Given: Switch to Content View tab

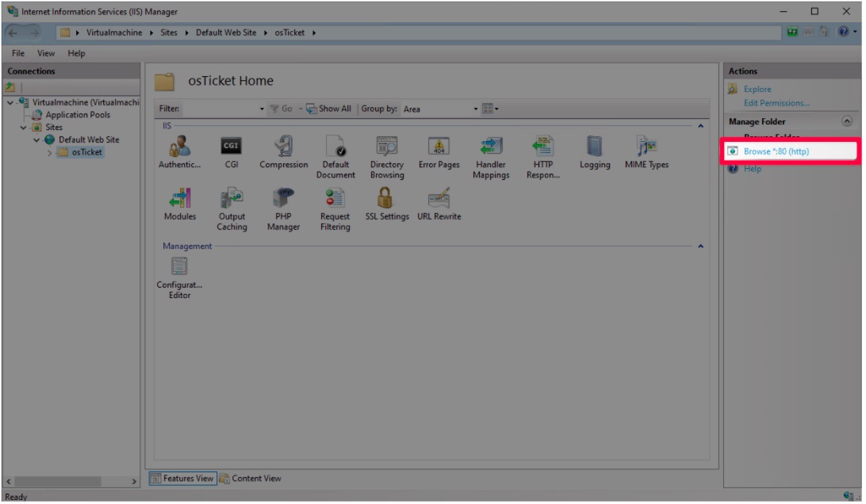Looking at the screenshot, I should pos(251,478).
